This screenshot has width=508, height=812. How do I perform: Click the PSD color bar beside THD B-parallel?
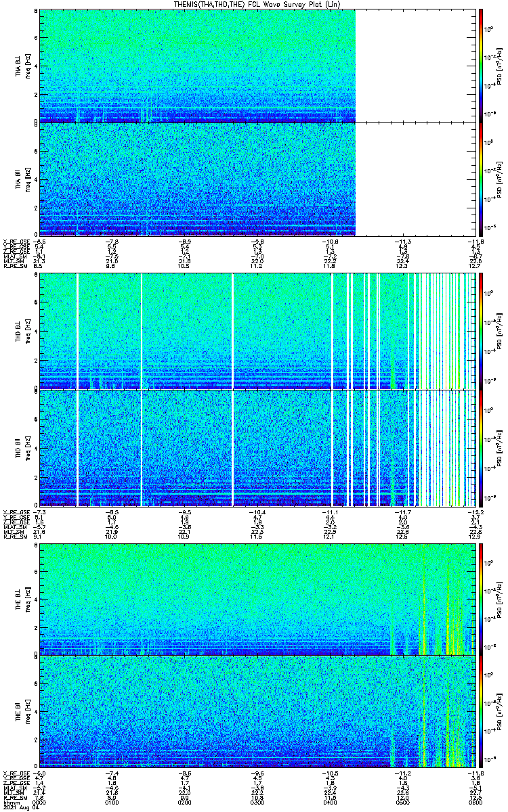(481, 448)
